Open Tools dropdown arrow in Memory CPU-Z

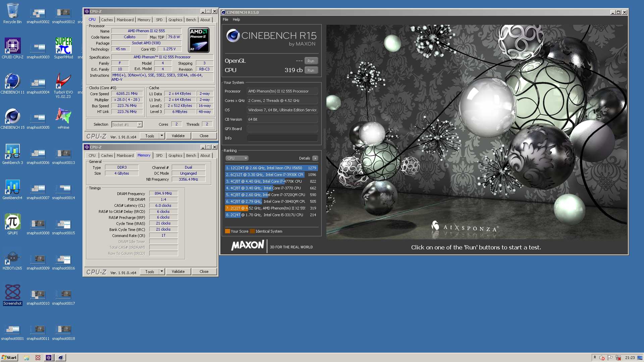point(162,271)
